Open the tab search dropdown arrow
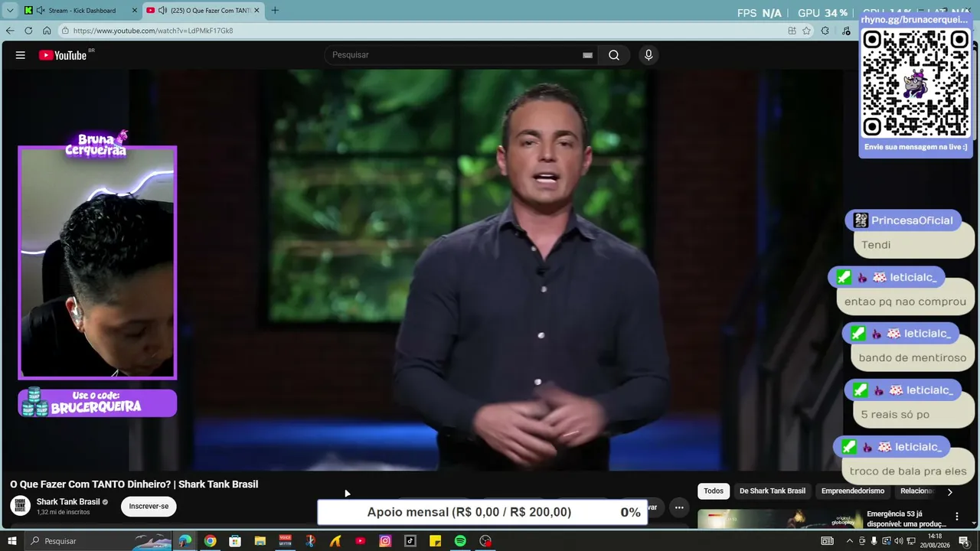Screen dimensions: 980x551 (10, 11)
